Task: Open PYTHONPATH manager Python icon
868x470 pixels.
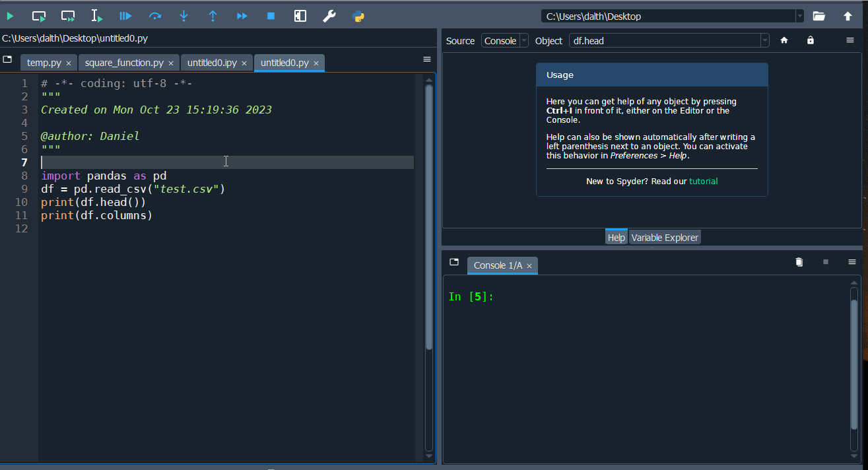Action: [358, 16]
